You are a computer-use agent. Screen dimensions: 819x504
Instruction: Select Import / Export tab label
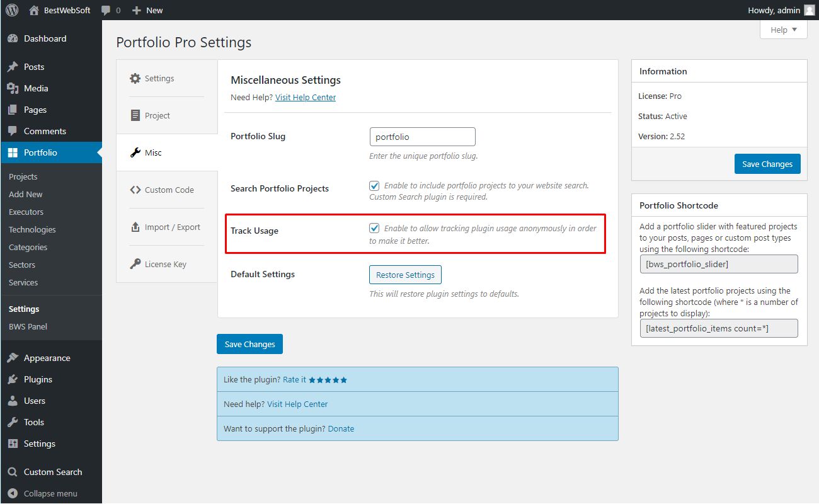[173, 227]
